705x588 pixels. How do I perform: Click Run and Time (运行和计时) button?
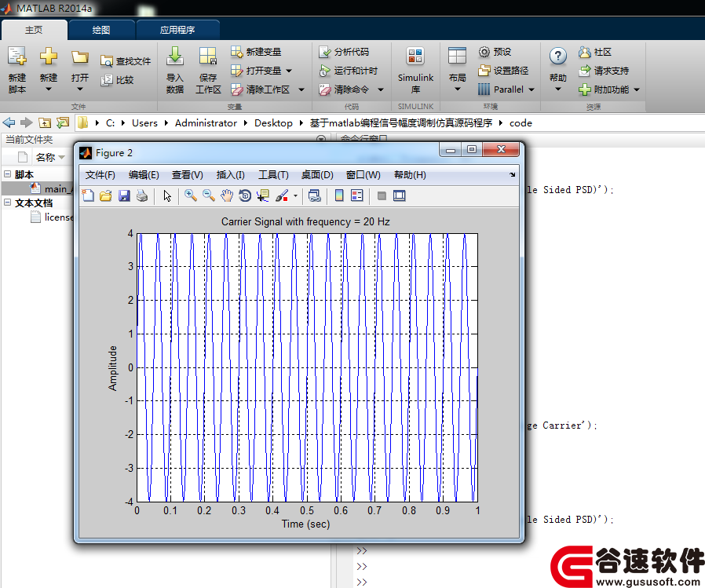pos(349,71)
